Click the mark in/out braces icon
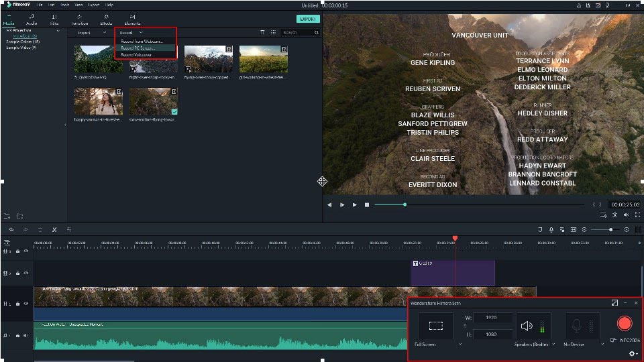 point(597,204)
